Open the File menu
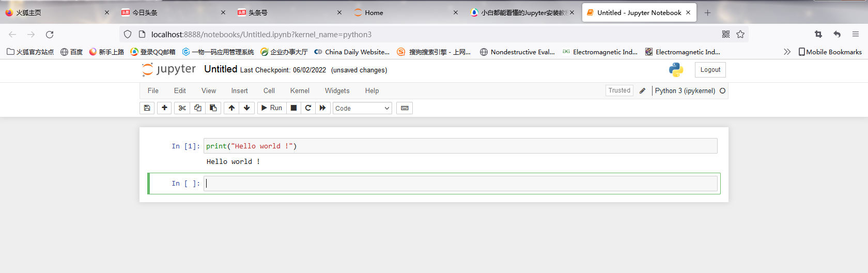868x273 pixels. [153, 90]
